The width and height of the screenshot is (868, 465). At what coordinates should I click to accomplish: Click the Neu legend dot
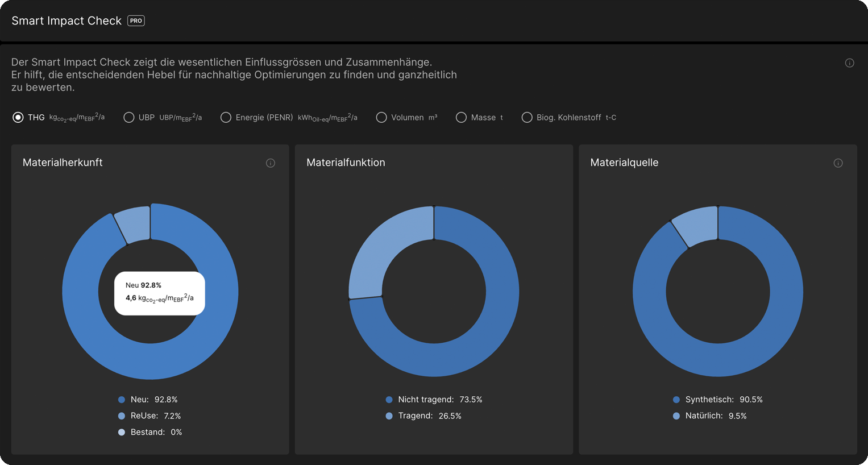(x=122, y=400)
